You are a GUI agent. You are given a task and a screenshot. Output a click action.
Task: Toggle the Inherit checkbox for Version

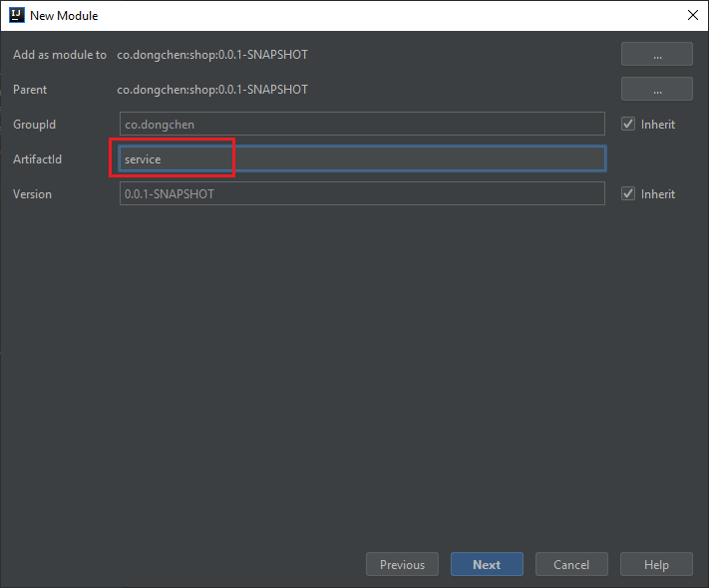click(x=628, y=194)
